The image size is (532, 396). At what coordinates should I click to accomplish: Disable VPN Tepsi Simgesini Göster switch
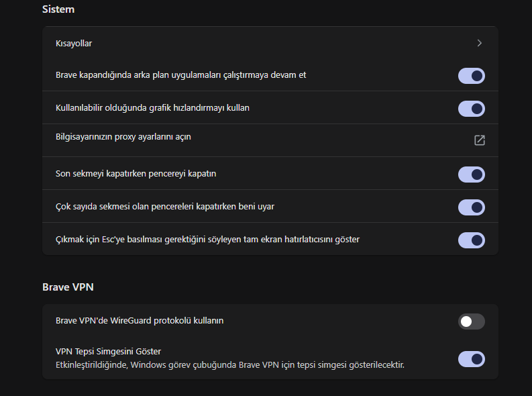(x=471, y=359)
